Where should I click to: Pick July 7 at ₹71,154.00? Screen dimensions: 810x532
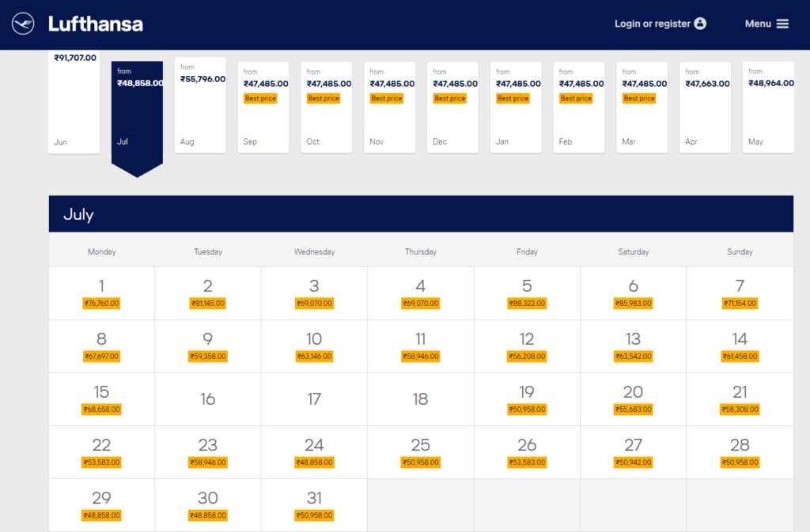tap(740, 293)
